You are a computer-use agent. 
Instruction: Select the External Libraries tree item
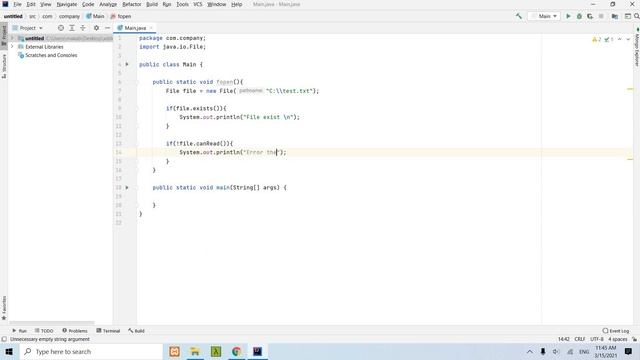pyautogui.click(x=41, y=47)
